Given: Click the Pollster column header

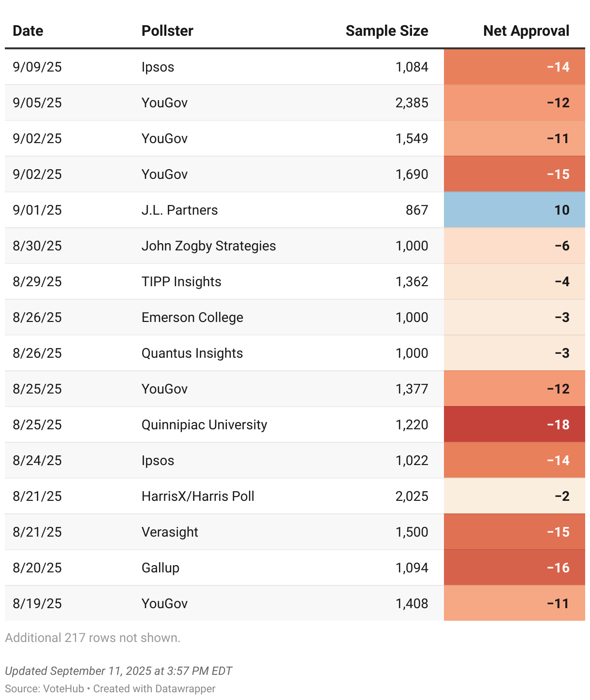Looking at the screenshot, I should 167,31.
